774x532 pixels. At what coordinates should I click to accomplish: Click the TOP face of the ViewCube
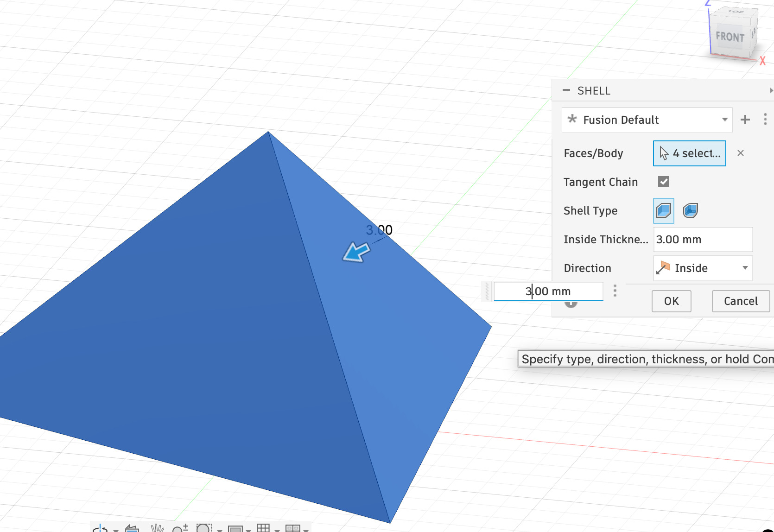tap(736, 12)
